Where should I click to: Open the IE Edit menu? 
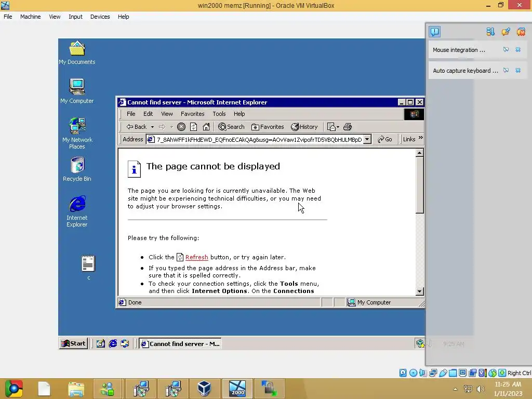148,114
